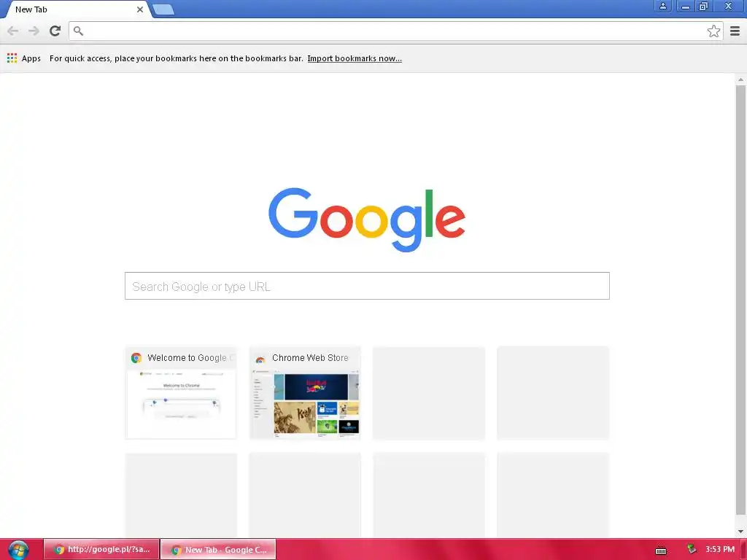Click the 3:53 PM clock
This screenshot has height=560, width=747.
pyautogui.click(x=720, y=550)
